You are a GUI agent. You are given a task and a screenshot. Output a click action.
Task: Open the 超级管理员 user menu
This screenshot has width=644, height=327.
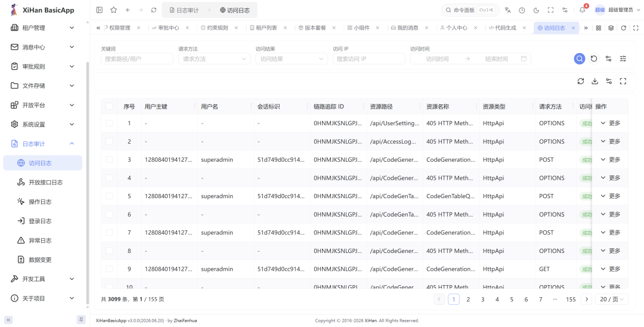[x=617, y=10]
